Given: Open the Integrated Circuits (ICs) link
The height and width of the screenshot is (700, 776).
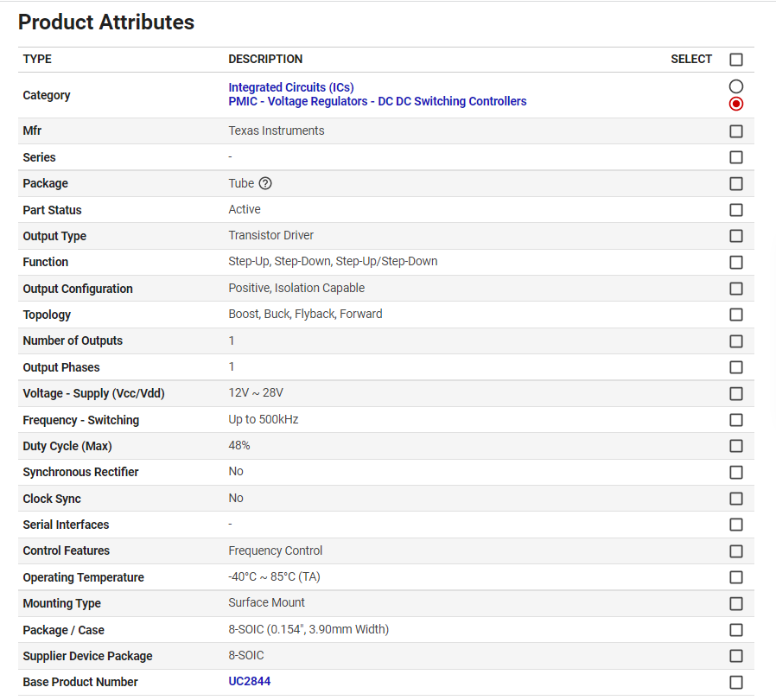Looking at the screenshot, I should 290,87.
